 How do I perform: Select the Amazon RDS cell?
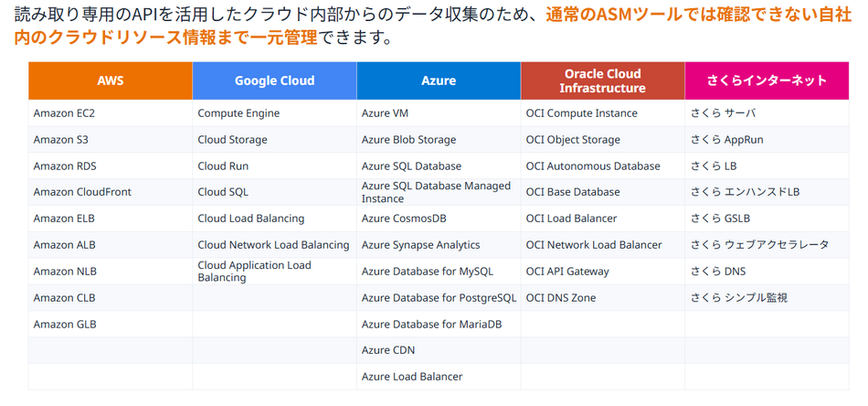(111, 166)
